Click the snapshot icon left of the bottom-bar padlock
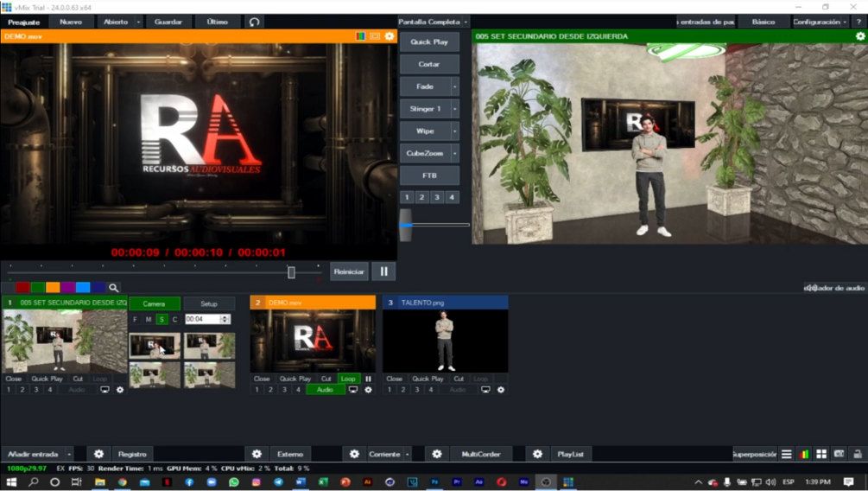 coord(839,454)
